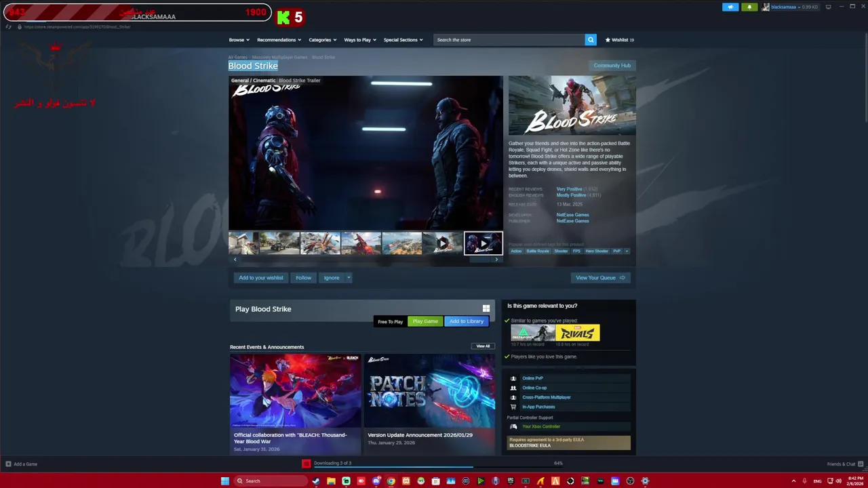Viewport: 868px width, 488px height.
Task: Expand the Browse menu
Action: click(239, 40)
